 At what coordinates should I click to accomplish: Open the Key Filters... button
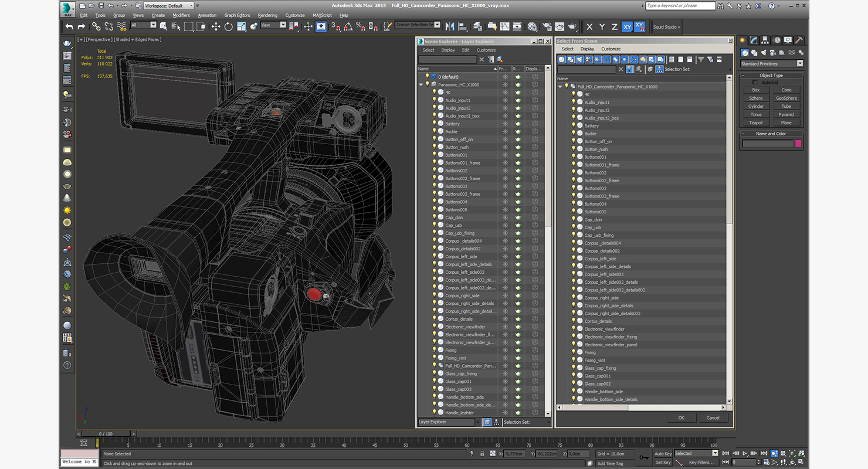(701, 463)
